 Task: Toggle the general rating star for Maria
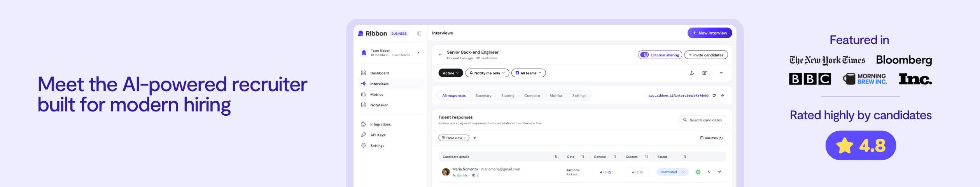click(609, 172)
